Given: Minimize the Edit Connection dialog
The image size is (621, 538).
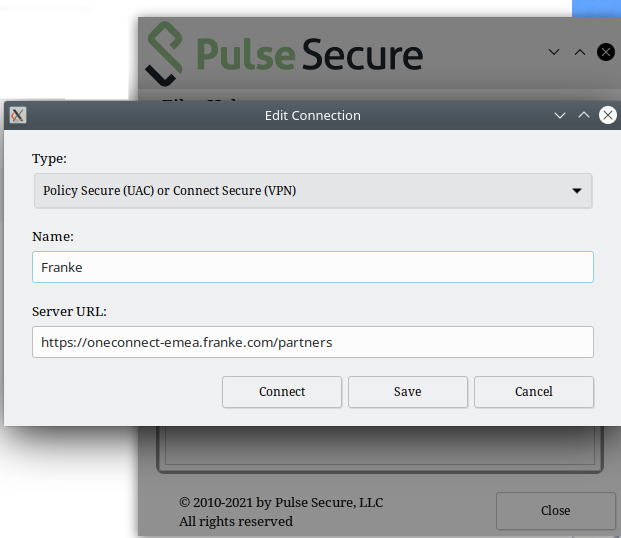Looking at the screenshot, I should (x=560, y=115).
